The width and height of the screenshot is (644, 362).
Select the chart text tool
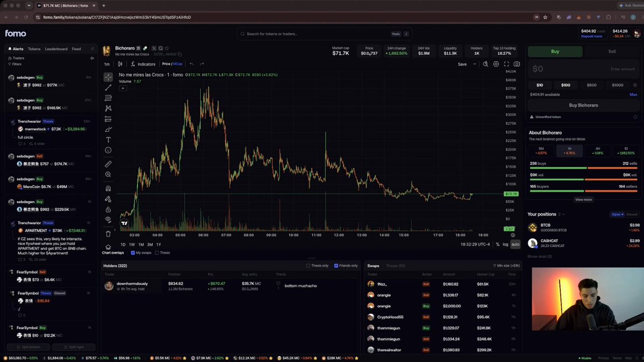click(108, 140)
